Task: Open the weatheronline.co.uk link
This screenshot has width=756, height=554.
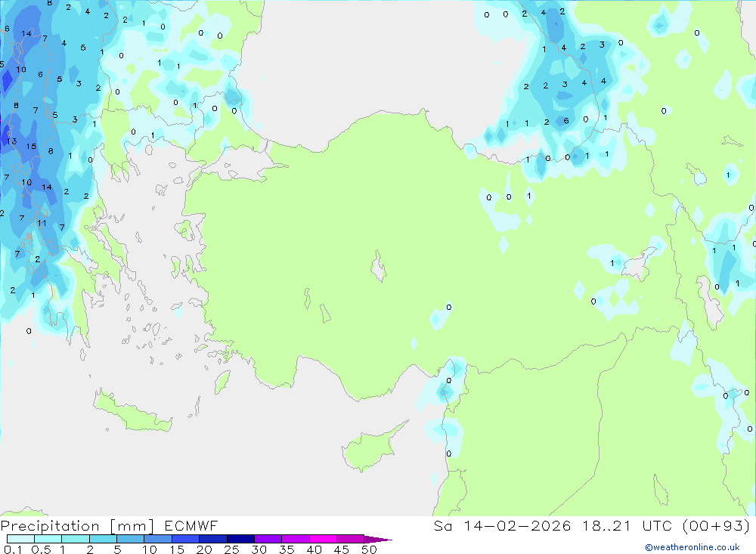Action: (692, 547)
